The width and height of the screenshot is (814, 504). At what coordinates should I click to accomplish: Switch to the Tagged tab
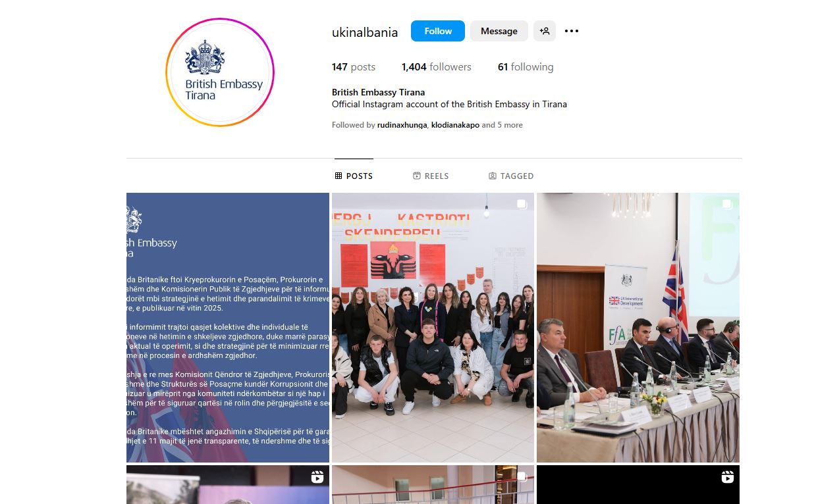(x=511, y=176)
